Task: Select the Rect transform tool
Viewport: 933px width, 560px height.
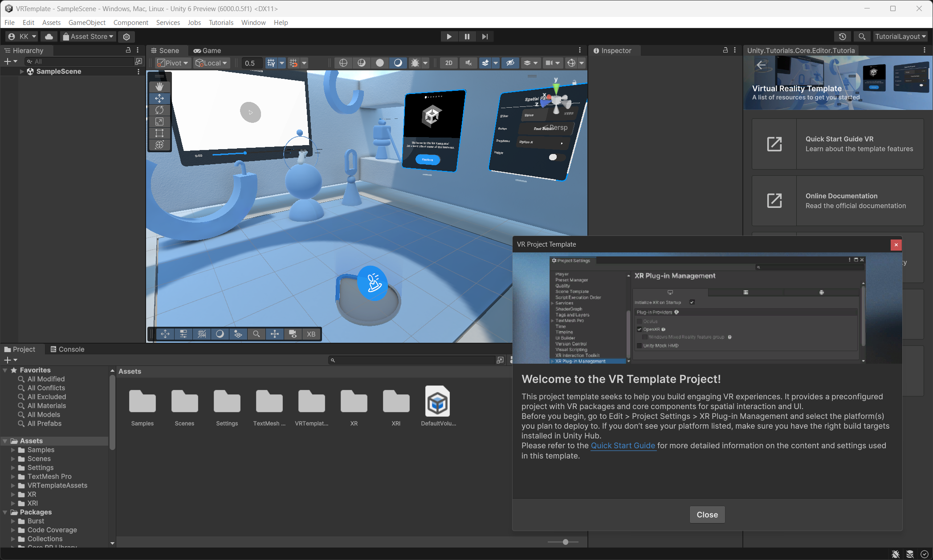Action: [x=159, y=133]
